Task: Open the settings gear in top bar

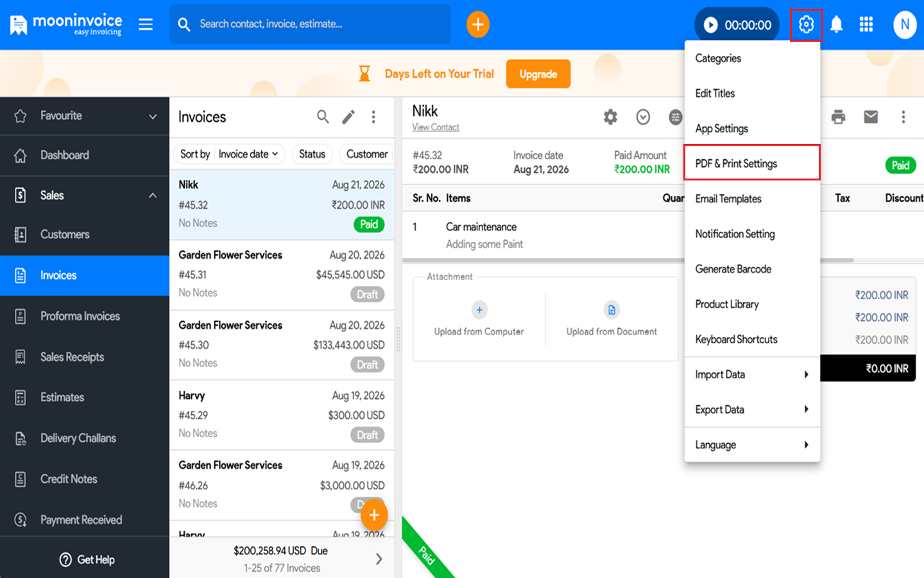Action: click(806, 25)
